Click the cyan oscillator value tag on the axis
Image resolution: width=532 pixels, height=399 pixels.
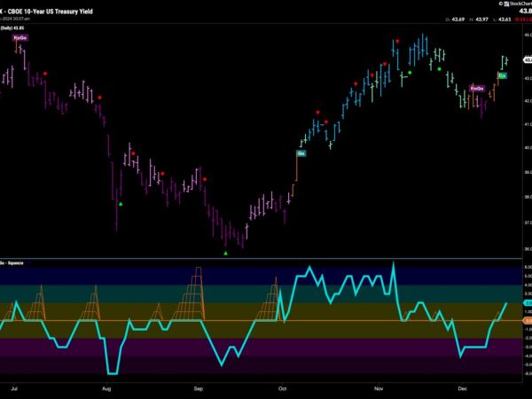point(528,302)
